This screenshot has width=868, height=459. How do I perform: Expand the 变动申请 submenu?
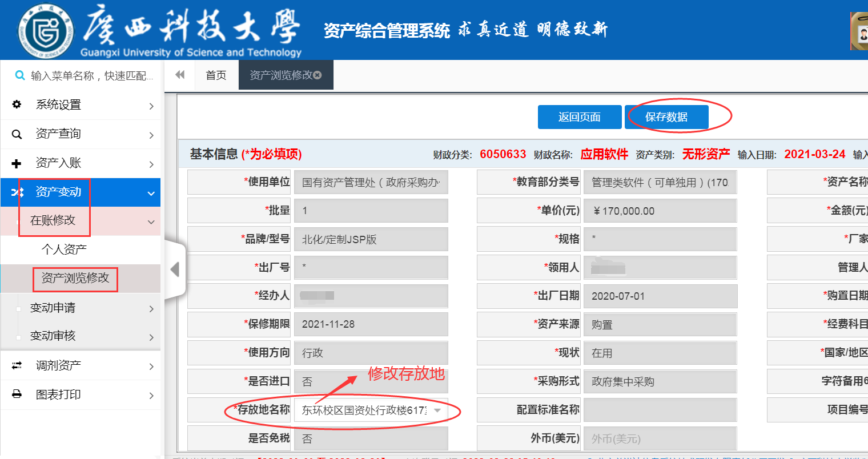point(151,308)
